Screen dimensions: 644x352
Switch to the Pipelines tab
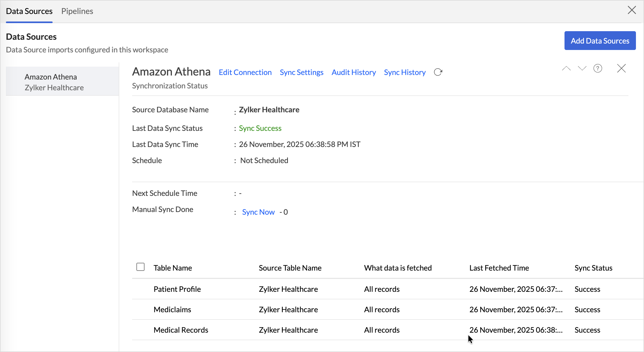click(x=77, y=11)
